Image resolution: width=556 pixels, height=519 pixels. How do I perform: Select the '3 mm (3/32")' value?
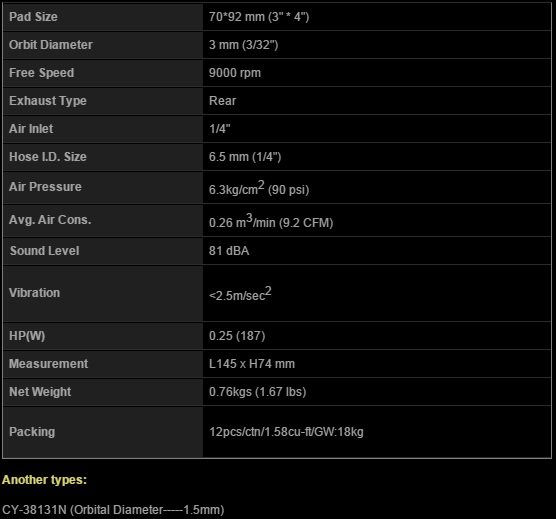pyautogui.click(x=243, y=45)
